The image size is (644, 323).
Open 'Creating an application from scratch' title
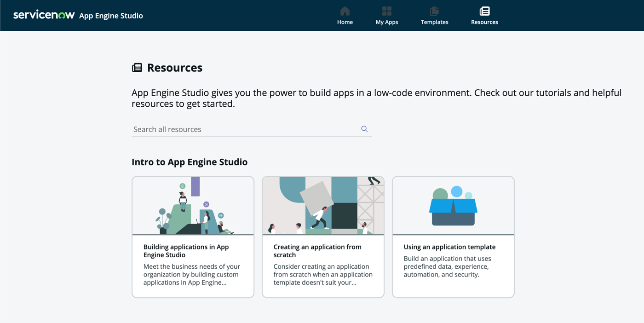(317, 251)
